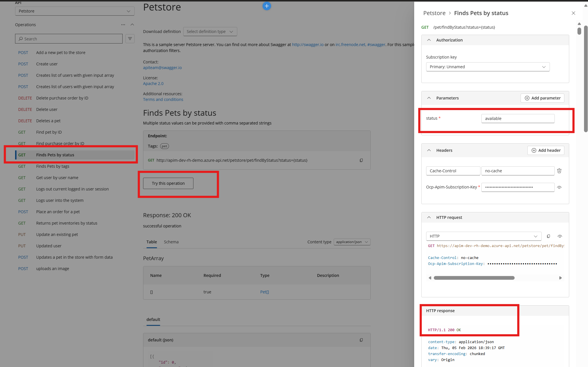Copy the default json response body
The height and width of the screenshot is (367, 588).
coord(361,340)
